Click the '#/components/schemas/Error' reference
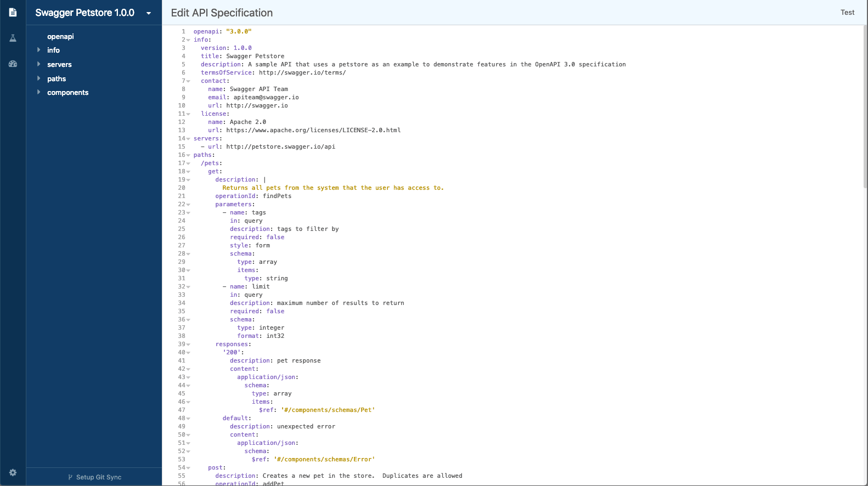This screenshot has height=486, width=868. coord(324,459)
